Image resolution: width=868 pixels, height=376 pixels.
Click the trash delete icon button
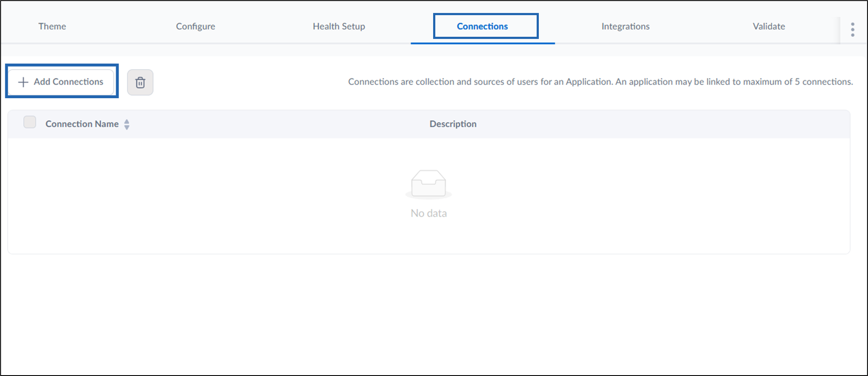[x=140, y=82]
